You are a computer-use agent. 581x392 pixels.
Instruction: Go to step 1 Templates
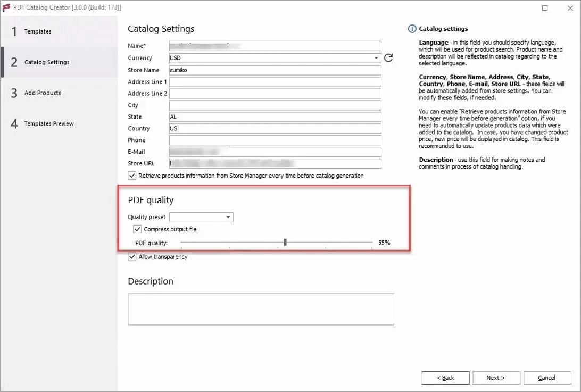tap(37, 31)
